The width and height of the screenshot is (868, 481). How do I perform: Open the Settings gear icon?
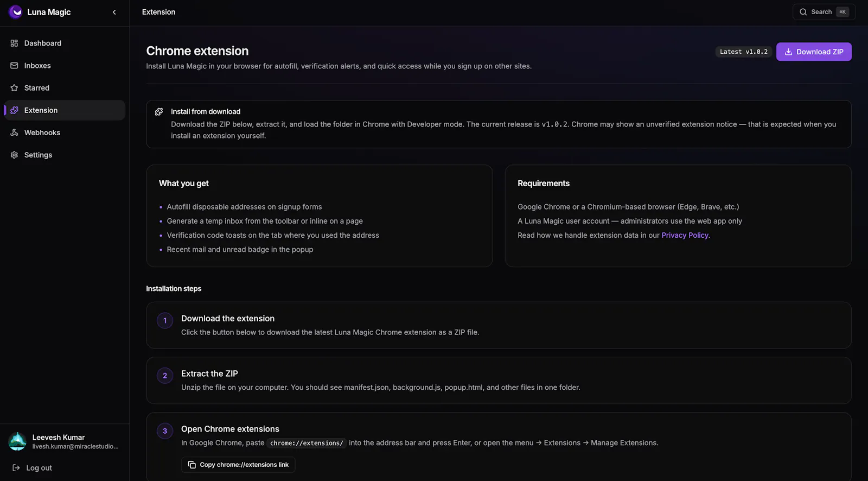click(14, 155)
